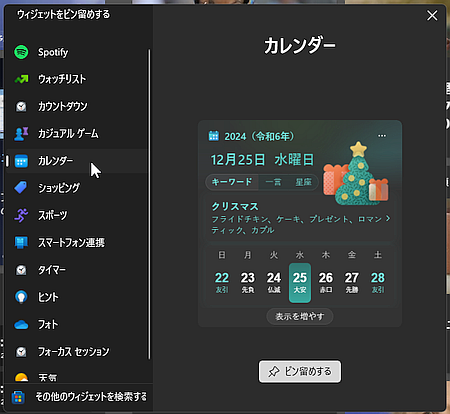This screenshot has width=450, height=414.
Task: Expand the クリスマス keyword chevron arrow
Action: [x=388, y=218]
